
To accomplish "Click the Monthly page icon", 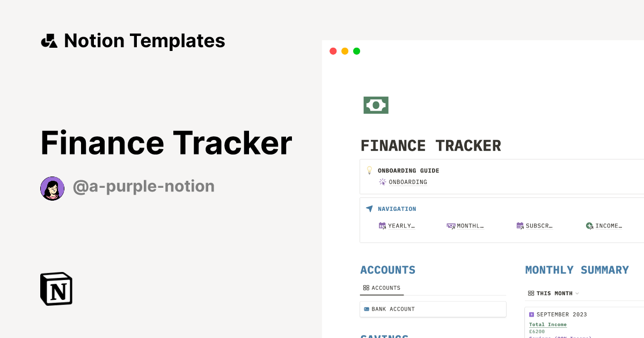I will (x=451, y=226).
